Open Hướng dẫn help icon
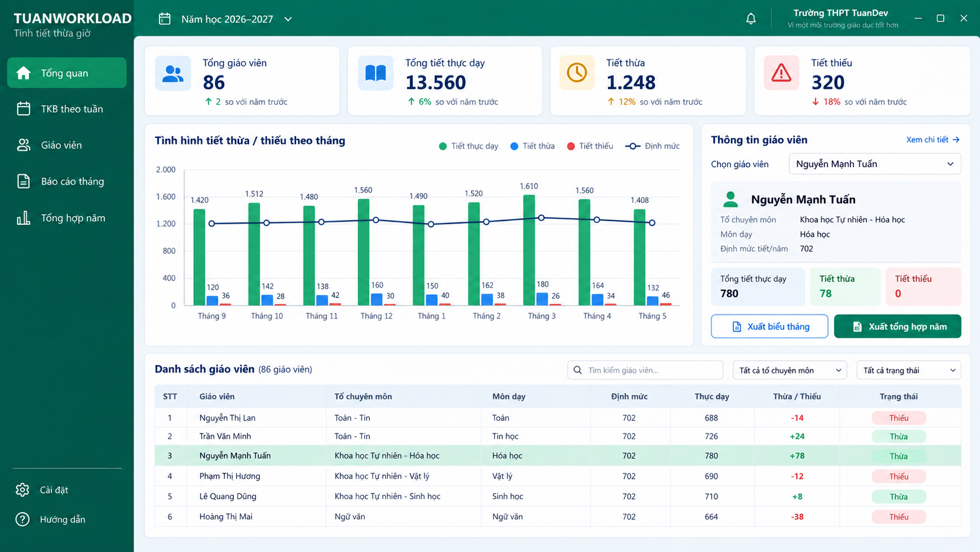This screenshot has height=552, width=980. point(22,519)
